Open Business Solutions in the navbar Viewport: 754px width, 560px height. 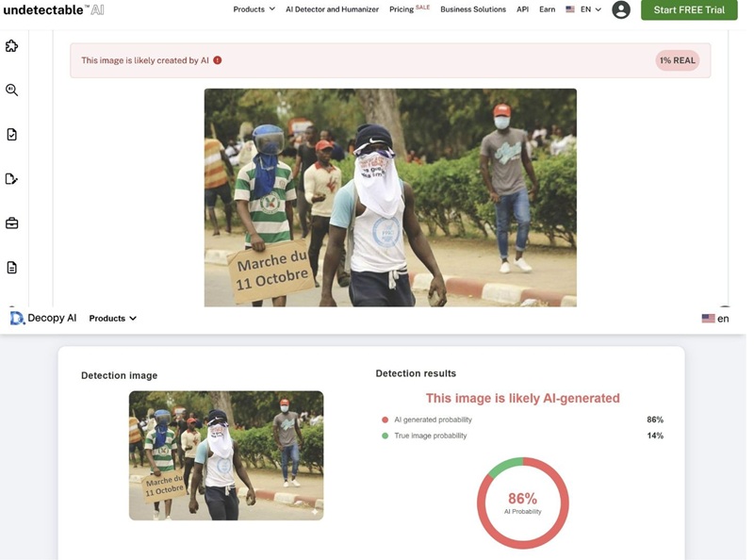point(473,9)
